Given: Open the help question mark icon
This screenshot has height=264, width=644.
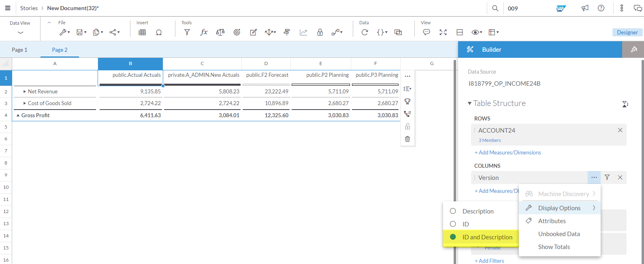Looking at the screenshot, I should pyautogui.click(x=601, y=8).
